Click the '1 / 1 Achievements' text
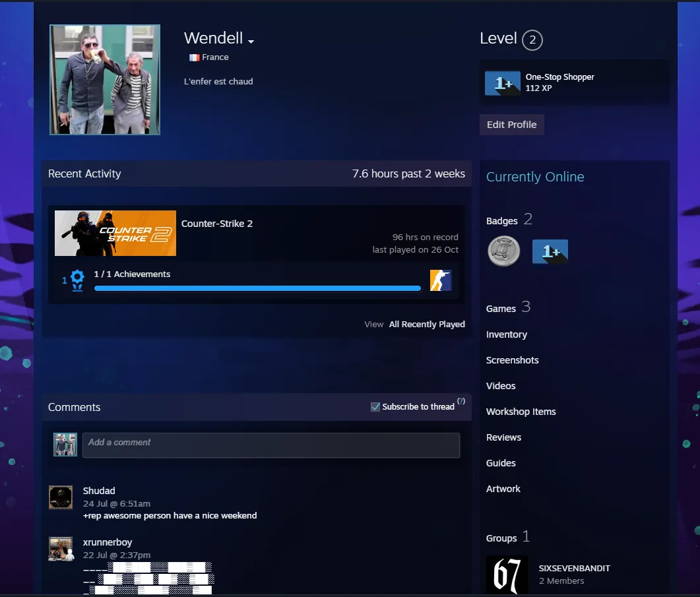 (x=132, y=274)
